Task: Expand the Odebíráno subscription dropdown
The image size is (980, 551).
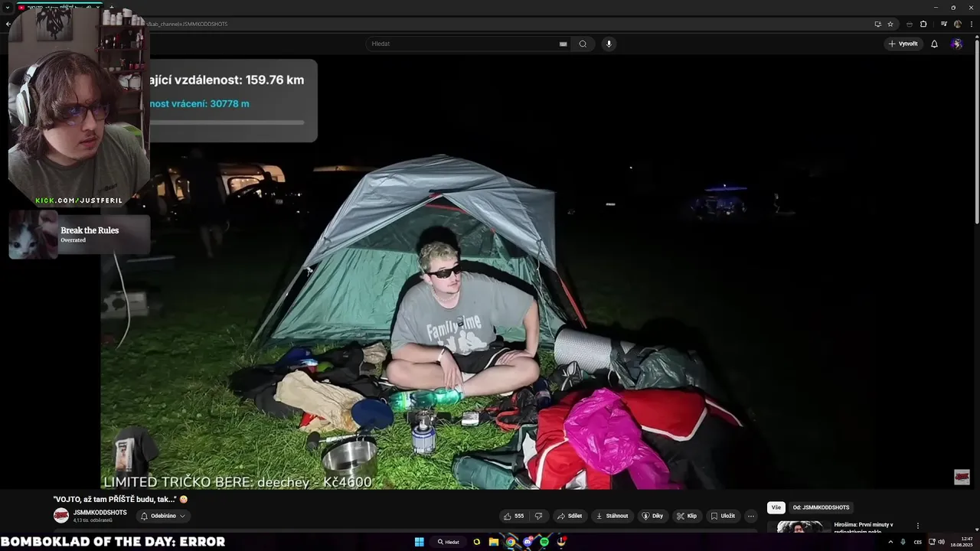Action: [x=163, y=516]
